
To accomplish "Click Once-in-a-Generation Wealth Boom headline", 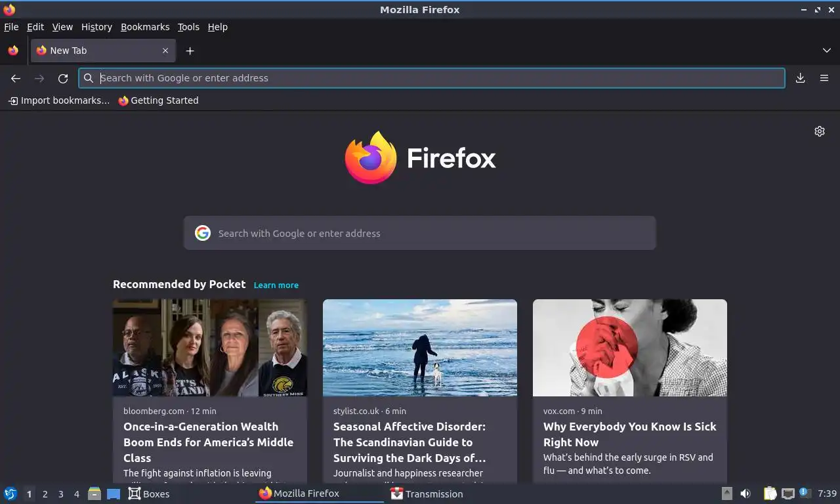I will (x=209, y=442).
